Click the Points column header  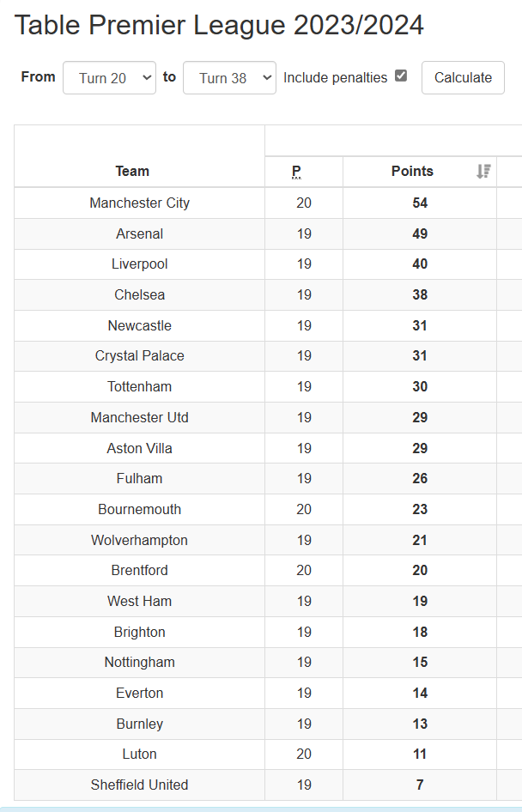(x=412, y=172)
